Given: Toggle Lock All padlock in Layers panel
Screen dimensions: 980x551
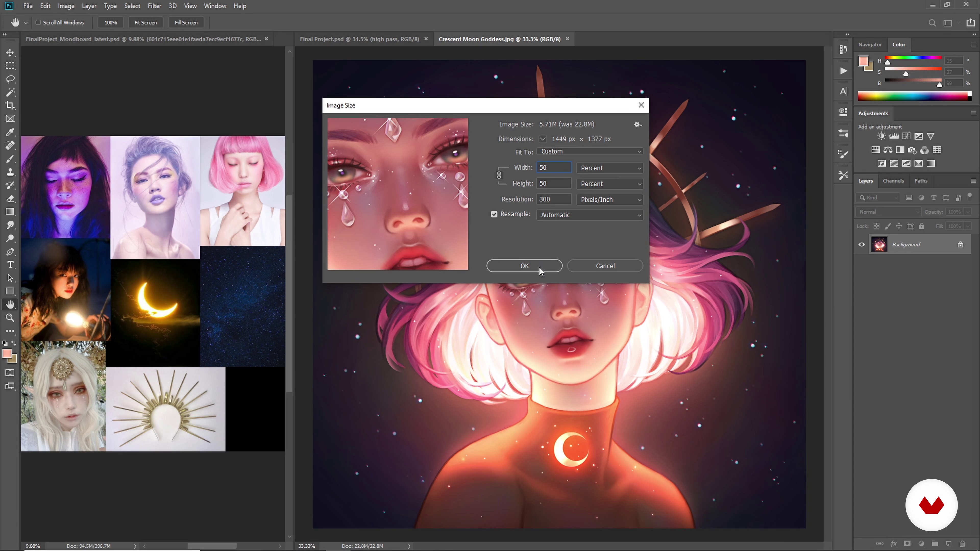Looking at the screenshot, I should pyautogui.click(x=921, y=226).
